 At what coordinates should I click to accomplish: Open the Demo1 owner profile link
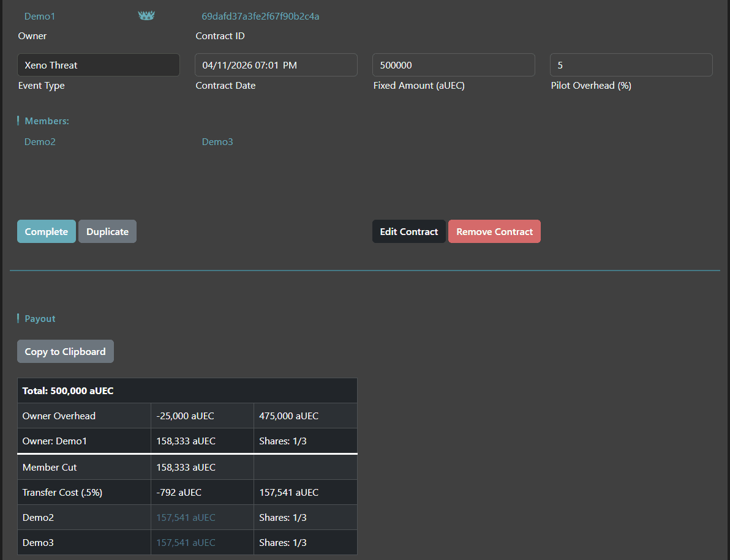39,16
